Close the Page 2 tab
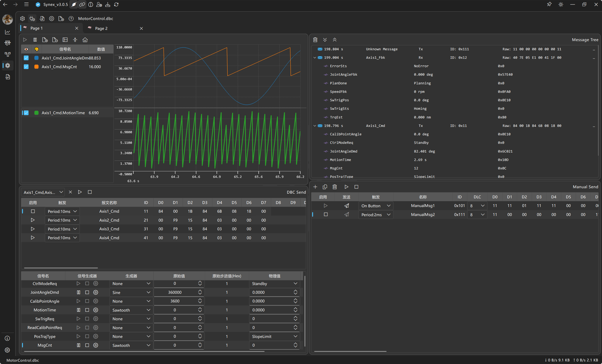The image size is (602, 364). (x=141, y=29)
